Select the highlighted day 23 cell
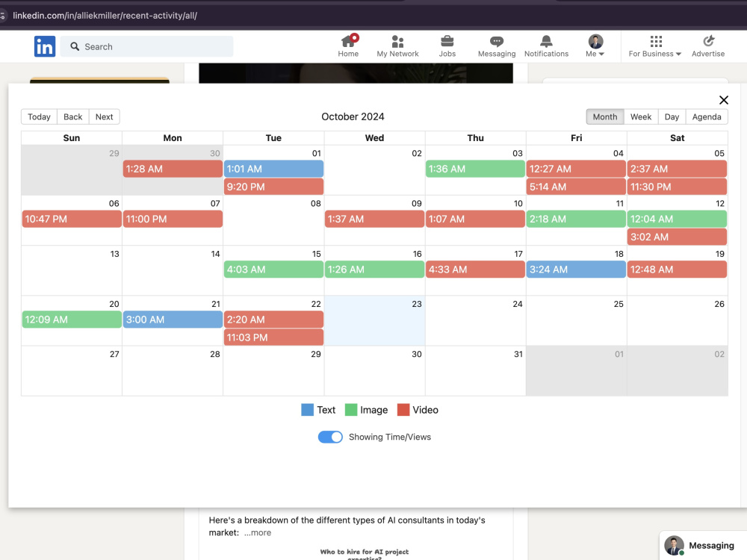Viewport: 747px width, 560px height. (374, 320)
